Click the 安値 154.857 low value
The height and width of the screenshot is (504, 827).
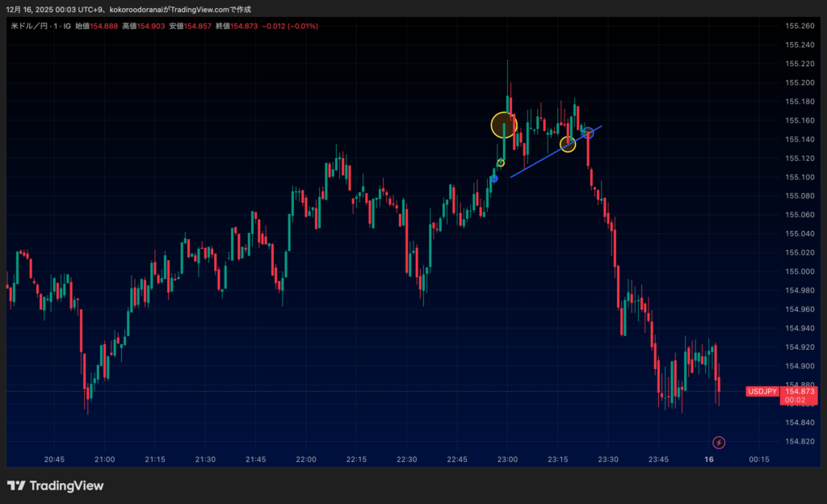coord(190,27)
